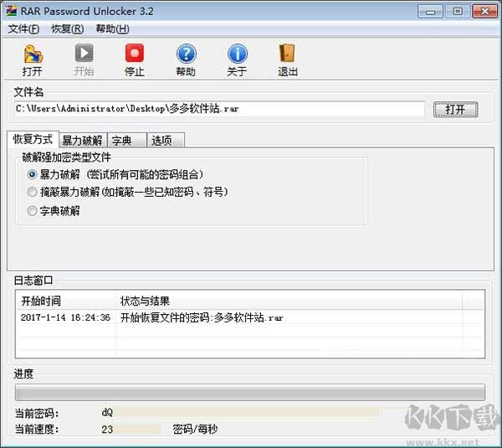Screen dimensions: 502x448
Task: Close the RAR Password Unlocker window
Action: pos(484,12)
